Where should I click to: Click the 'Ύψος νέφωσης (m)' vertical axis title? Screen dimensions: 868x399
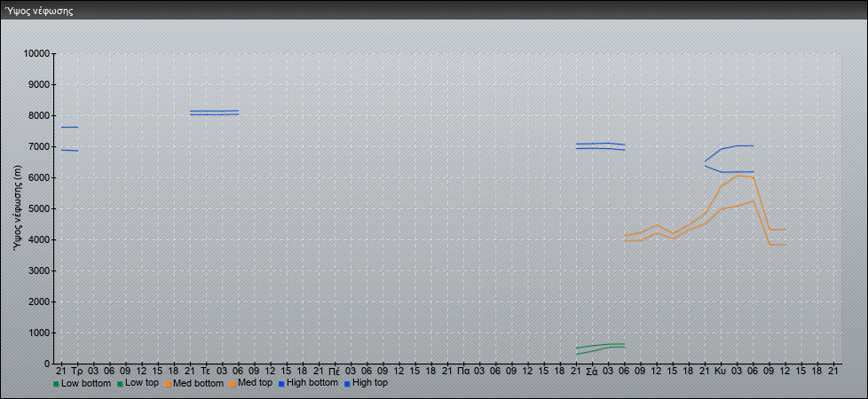pyautogui.click(x=18, y=208)
